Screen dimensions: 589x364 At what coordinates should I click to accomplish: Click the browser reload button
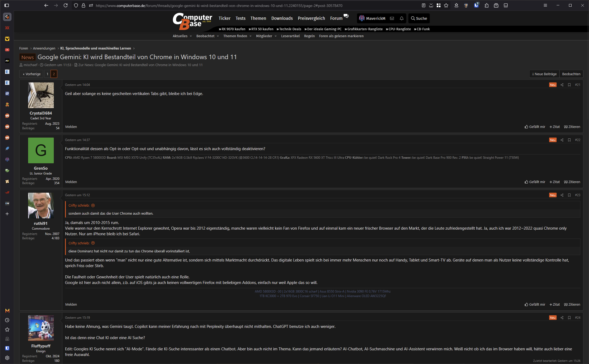(66, 5)
